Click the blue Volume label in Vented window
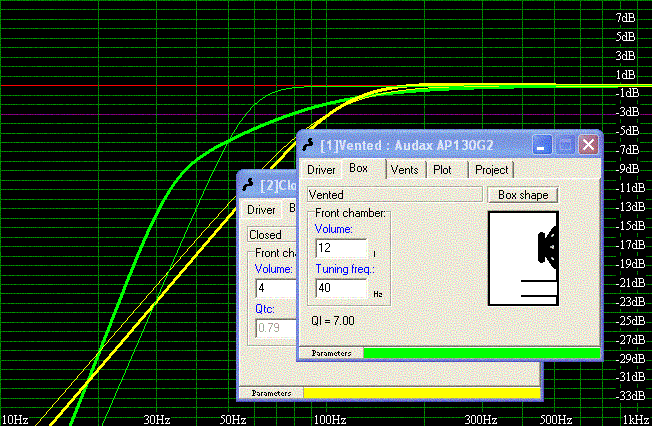The height and width of the screenshot is (426, 652). [333, 229]
